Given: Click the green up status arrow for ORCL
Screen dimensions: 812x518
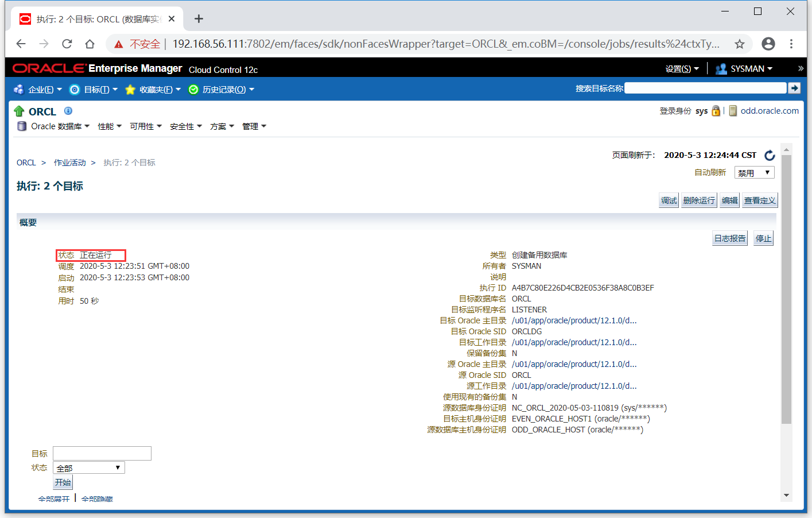Looking at the screenshot, I should [19, 111].
